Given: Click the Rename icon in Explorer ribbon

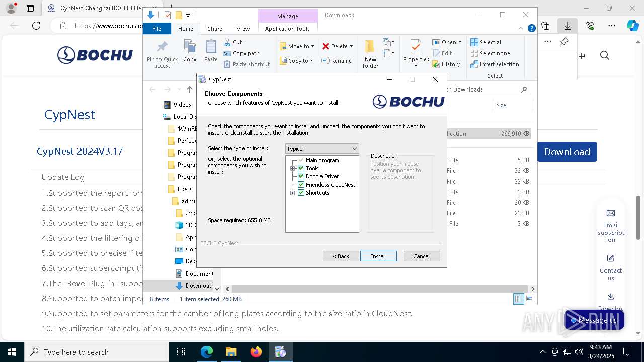Looking at the screenshot, I should coord(337,61).
